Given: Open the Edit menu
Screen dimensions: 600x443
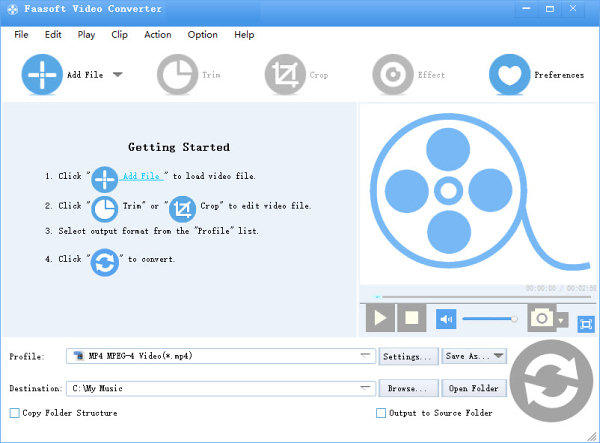Looking at the screenshot, I should 53,35.
